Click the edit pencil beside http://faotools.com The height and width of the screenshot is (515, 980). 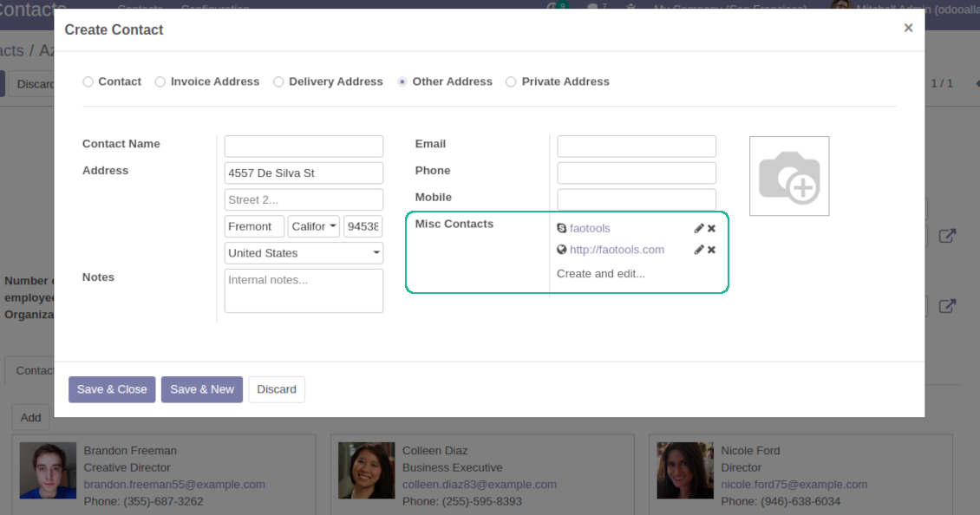pyautogui.click(x=699, y=250)
